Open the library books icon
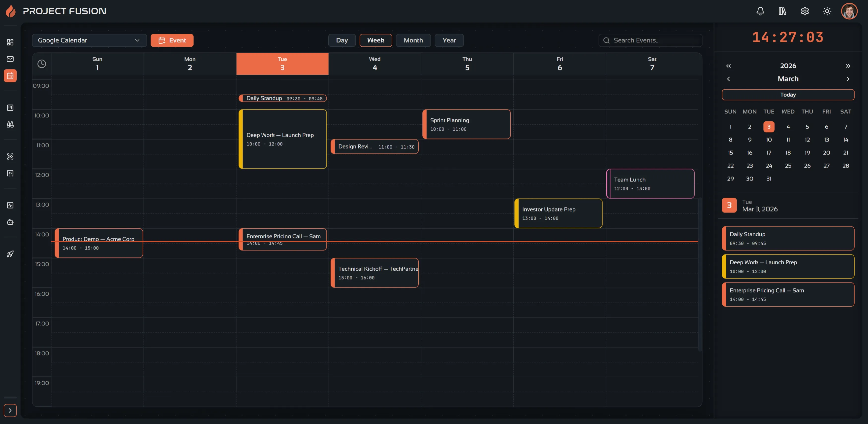The image size is (868, 424). tap(782, 11)
